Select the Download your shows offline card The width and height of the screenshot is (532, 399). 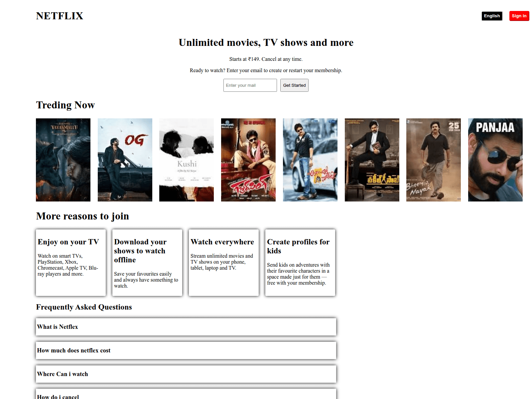coord(147,262)
